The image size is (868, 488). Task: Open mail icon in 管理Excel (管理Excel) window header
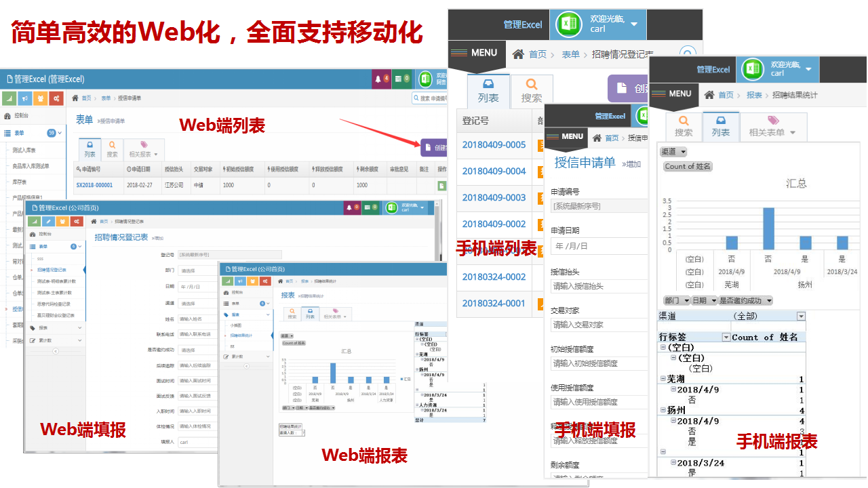(x=401, y=79)
